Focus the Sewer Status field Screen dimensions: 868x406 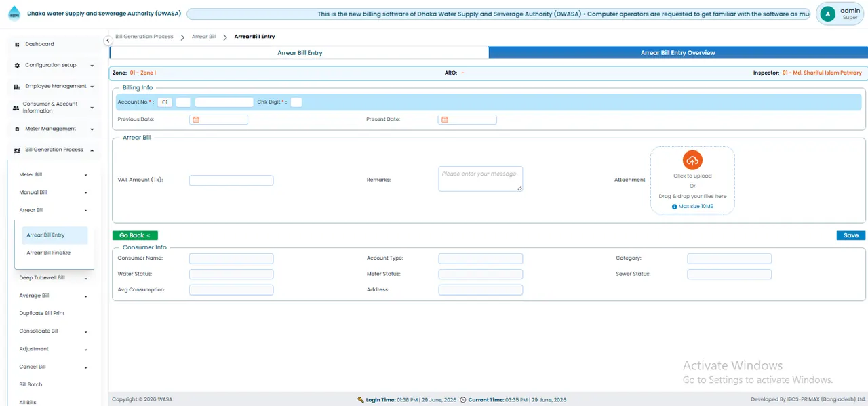(x=730, y=275)
